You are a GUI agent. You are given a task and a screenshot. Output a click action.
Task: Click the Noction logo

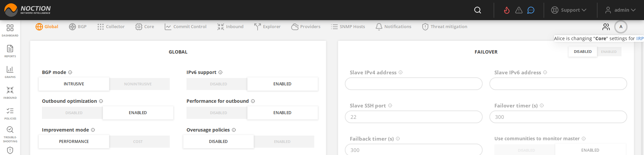coord(28,10)
